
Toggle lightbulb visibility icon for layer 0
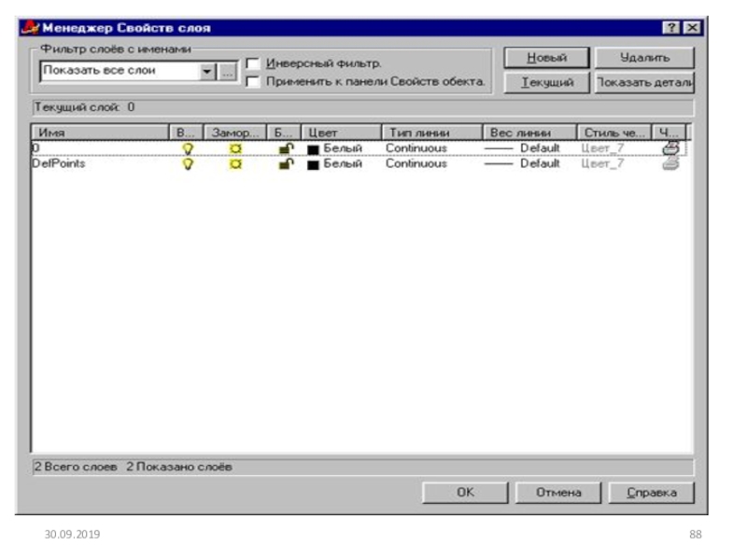188,148
